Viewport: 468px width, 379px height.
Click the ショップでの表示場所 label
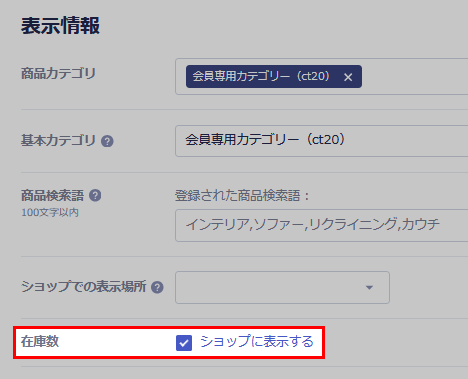pos(83,287)
